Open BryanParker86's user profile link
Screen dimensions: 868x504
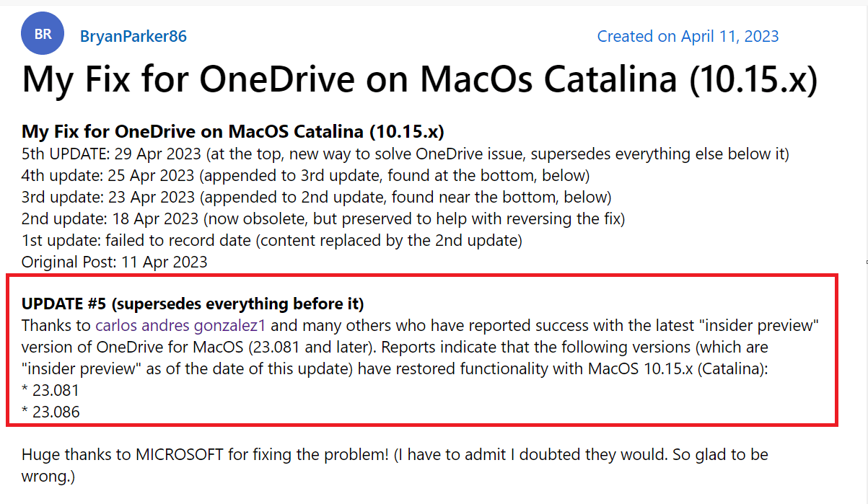[133, 36]
